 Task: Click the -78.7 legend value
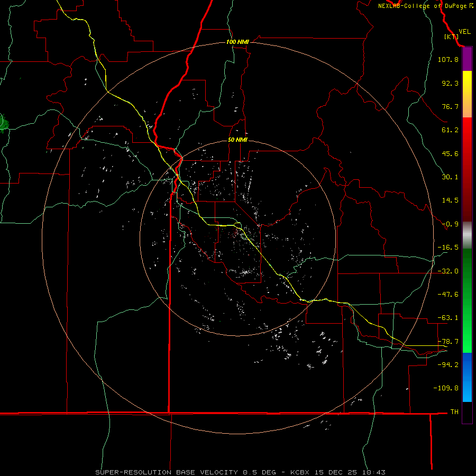(x=448, y=342)
